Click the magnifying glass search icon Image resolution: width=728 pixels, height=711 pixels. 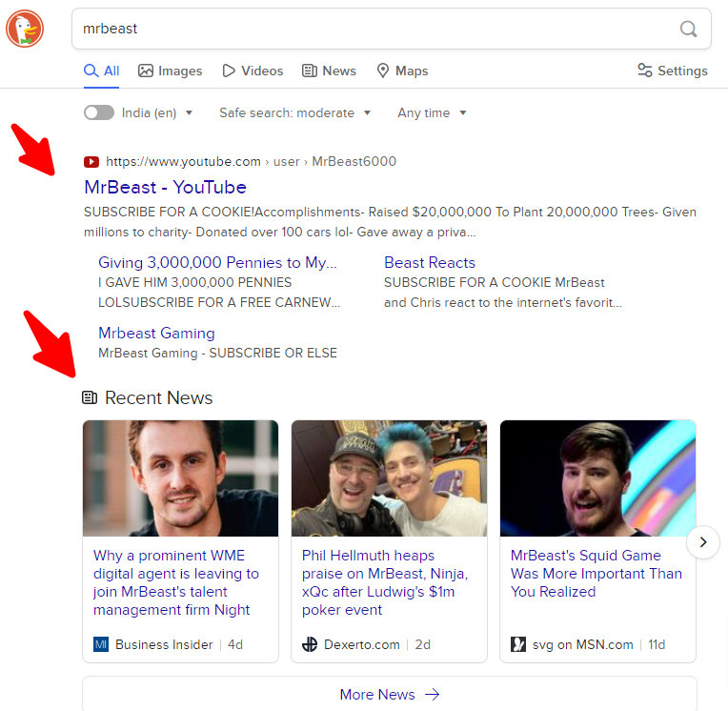[688, 29]
